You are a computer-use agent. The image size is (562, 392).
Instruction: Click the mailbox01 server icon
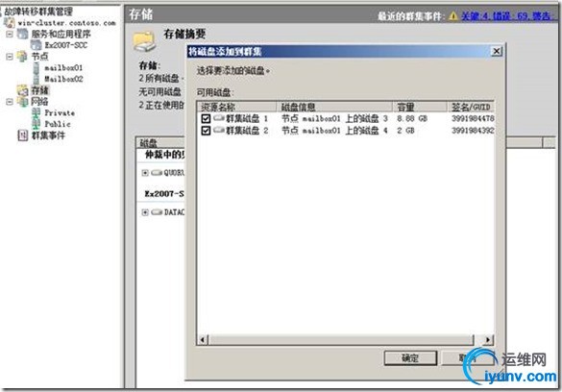tap(37, 67)
